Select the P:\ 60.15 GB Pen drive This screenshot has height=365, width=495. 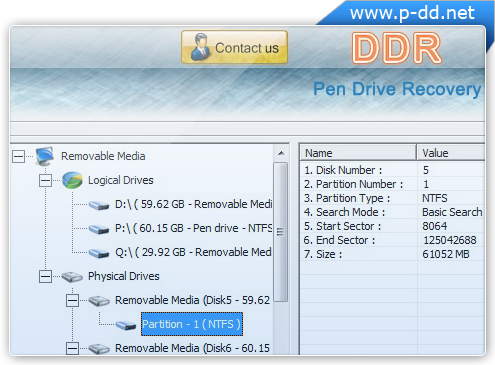click(x=194, y=228)
